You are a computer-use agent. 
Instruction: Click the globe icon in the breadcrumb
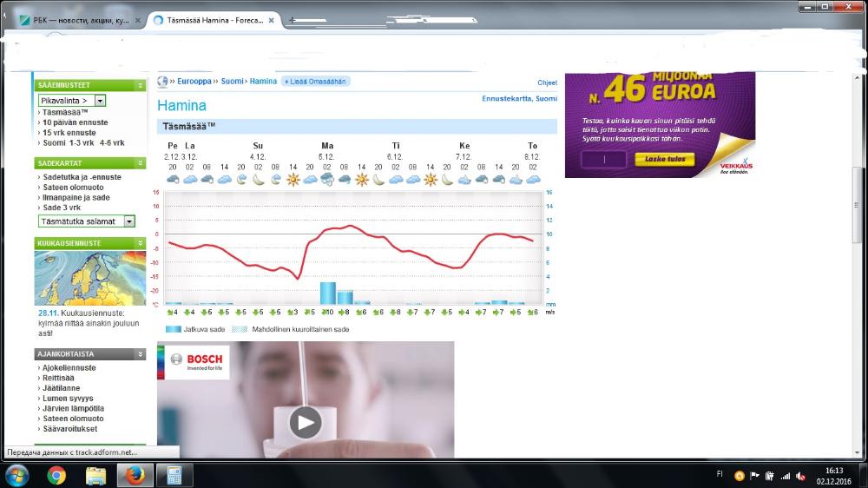(162, 82)
